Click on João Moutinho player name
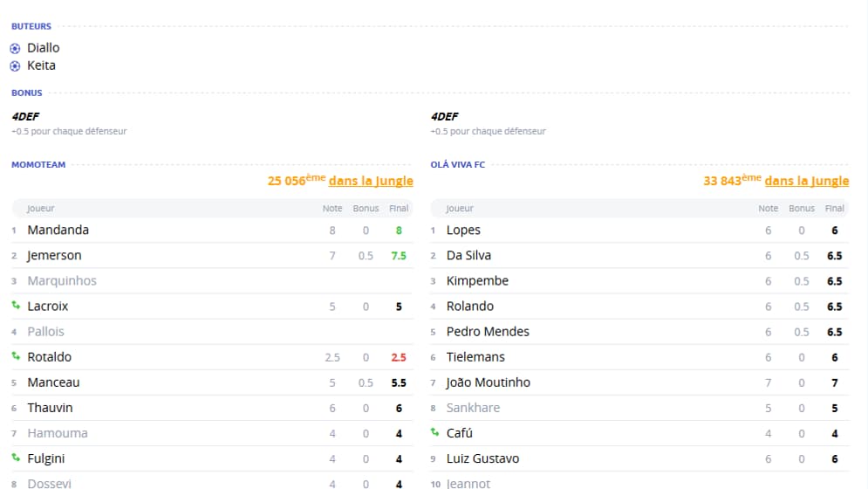Screen dimensions: 868x489 pyautogui.click(x=489, y=382)
